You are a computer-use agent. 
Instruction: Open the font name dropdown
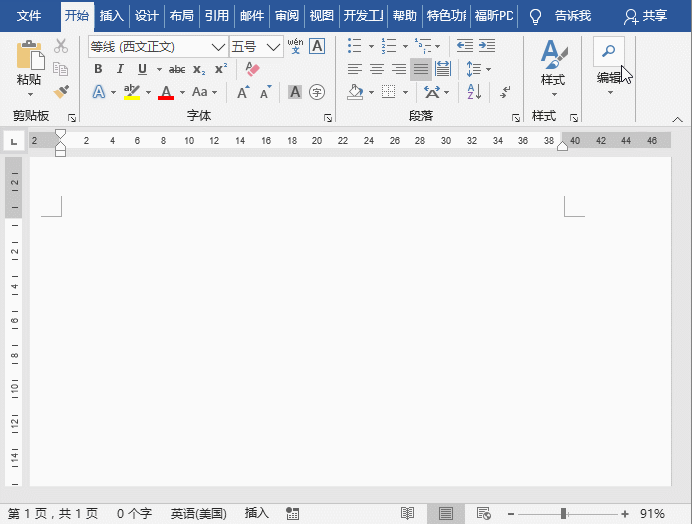(x=218, y=47)
